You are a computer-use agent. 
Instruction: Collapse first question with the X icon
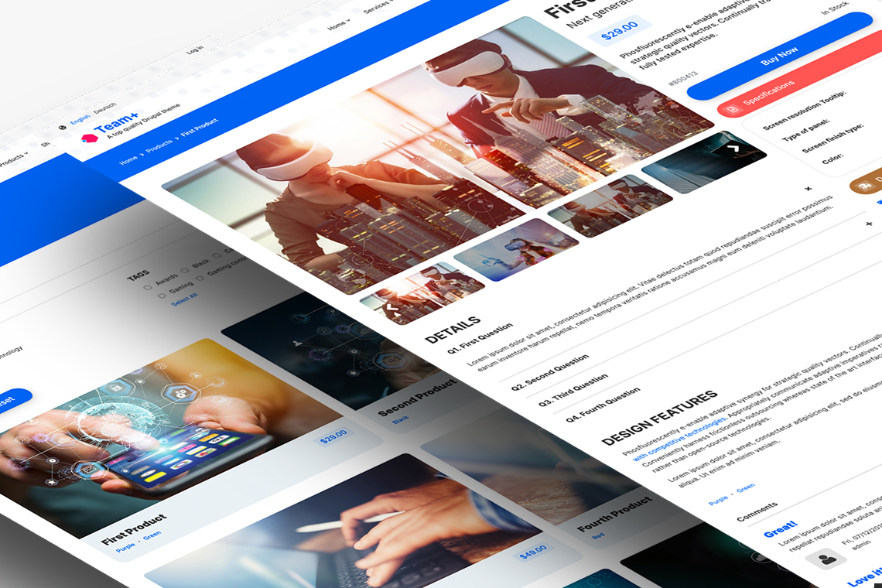point(808,188)
